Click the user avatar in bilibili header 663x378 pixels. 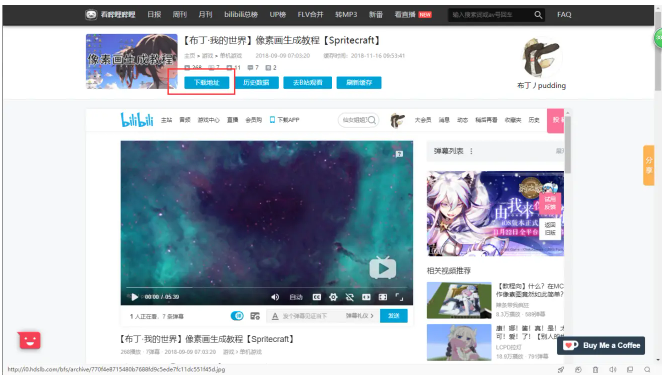[x=397, y=121]
